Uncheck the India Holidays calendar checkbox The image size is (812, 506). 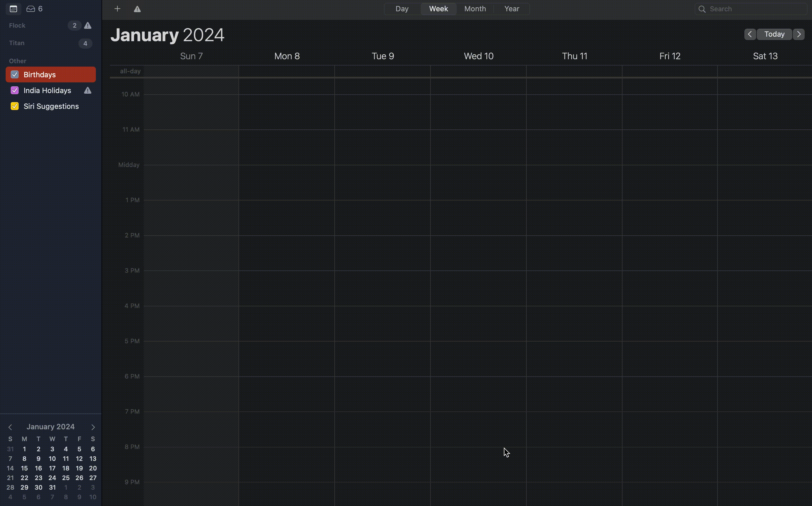pos(15,90)
